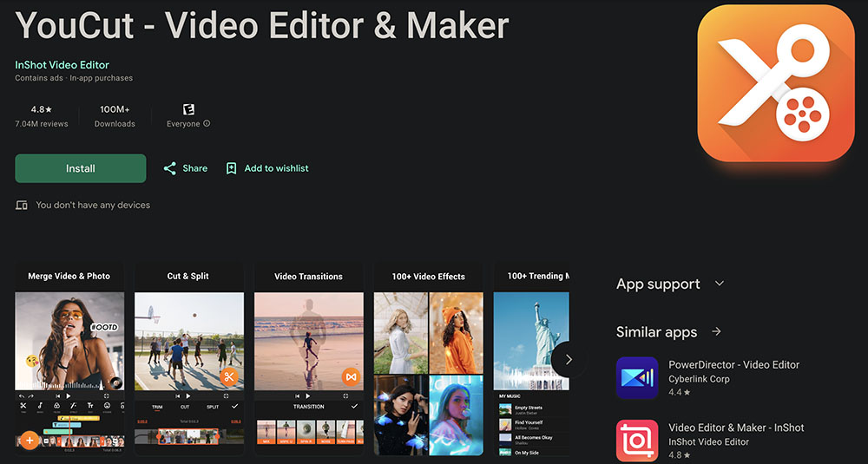Click the 4.4 rating under PowerDirector

tap(680, 392)
